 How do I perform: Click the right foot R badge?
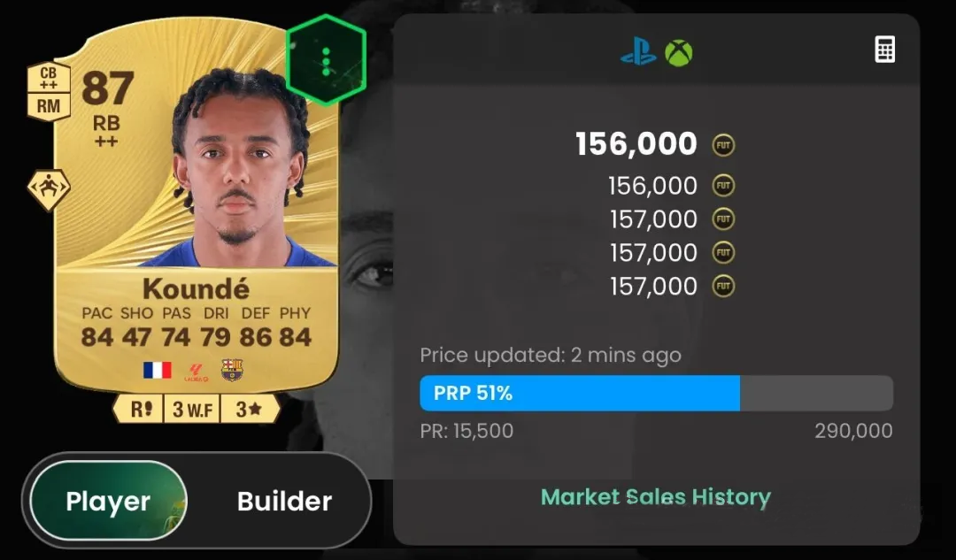click(x=139, y=409)
